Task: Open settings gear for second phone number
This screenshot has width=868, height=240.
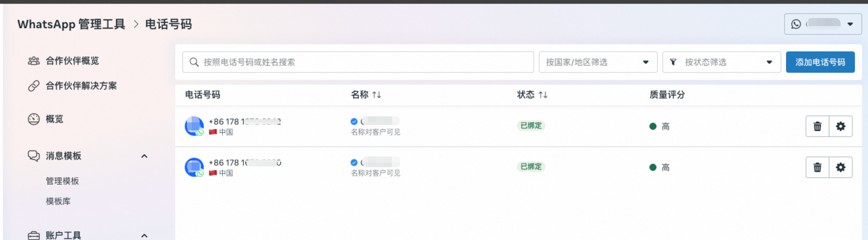Action: 840,167
